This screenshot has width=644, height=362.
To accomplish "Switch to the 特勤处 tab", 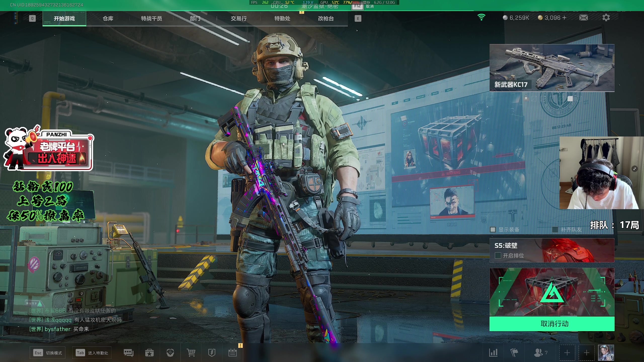I will (x=282, y=18).
